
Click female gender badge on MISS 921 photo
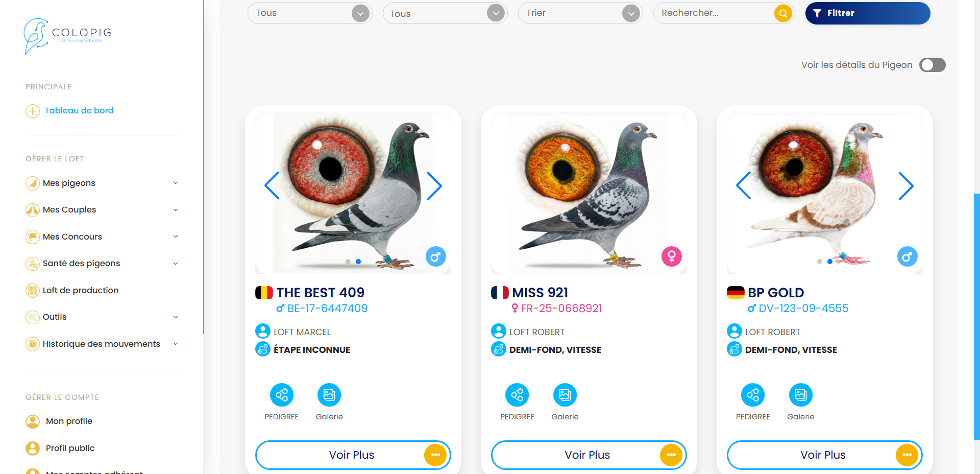[x=672, y=256]
